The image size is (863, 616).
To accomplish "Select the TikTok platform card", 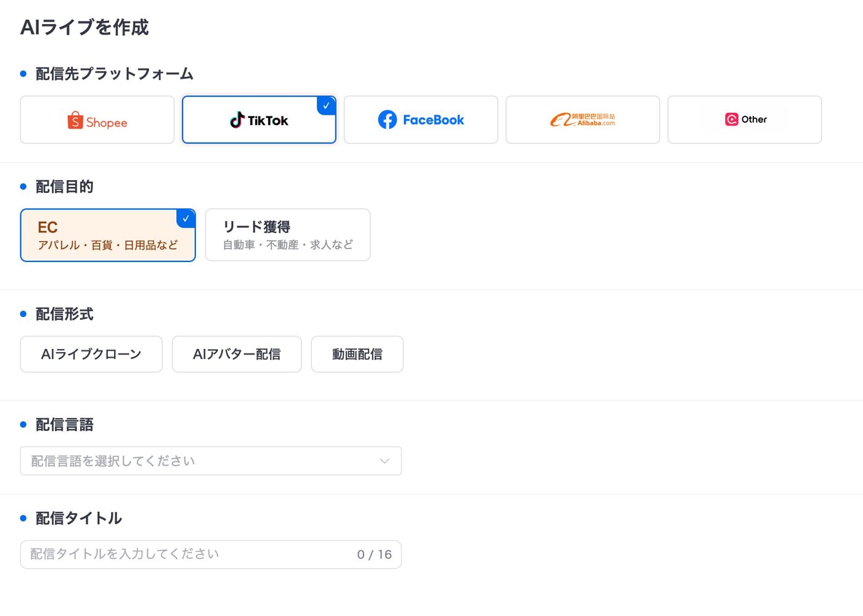I will click(259, 120).
